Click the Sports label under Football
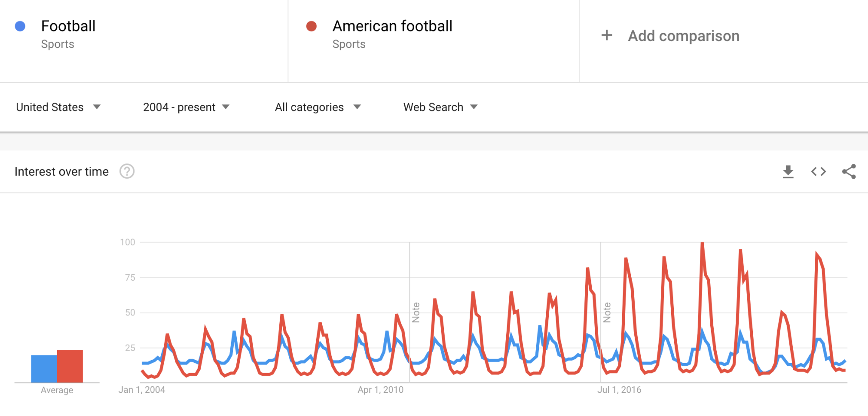The height and width of the screenshot is (416, 868). tap(58, 43)
